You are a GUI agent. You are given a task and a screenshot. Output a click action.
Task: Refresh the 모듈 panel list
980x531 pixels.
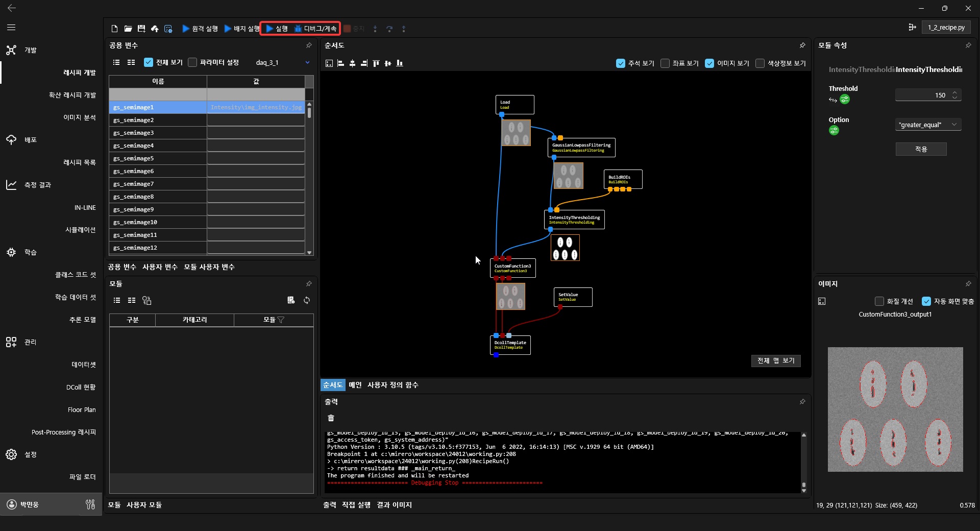307,300
